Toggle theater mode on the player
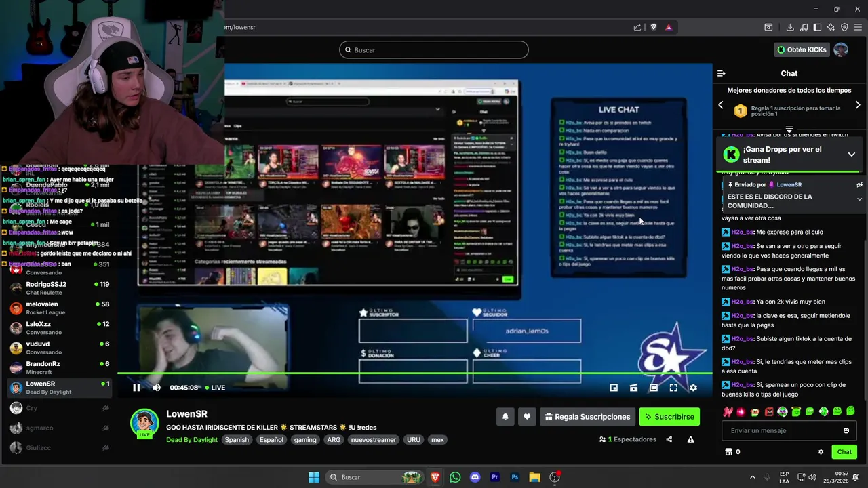868x488 pixels. pos(653,388)
